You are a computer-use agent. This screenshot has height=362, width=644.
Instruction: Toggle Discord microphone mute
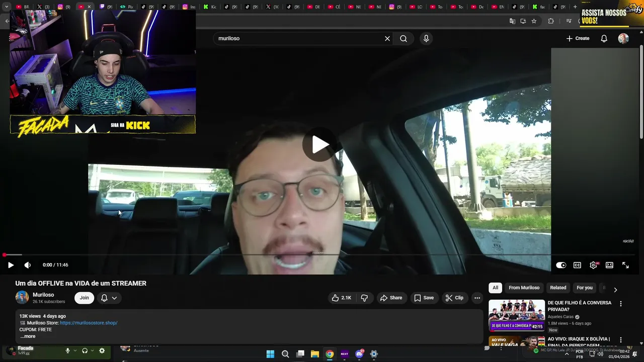point(67,351)
